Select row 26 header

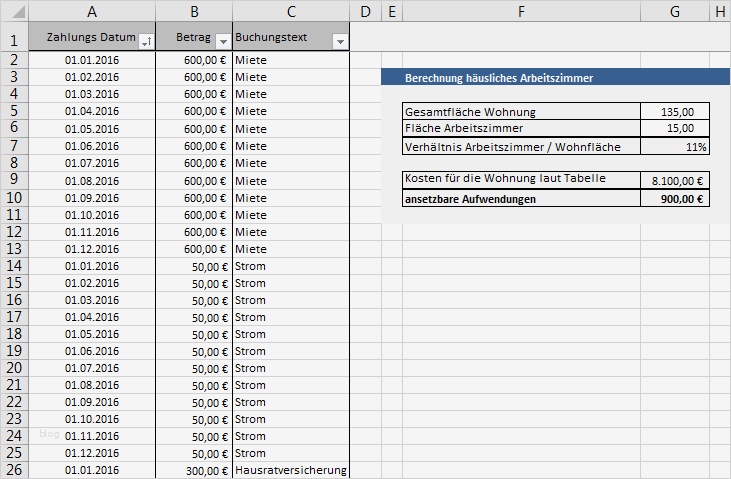click(x=14, y=470)
